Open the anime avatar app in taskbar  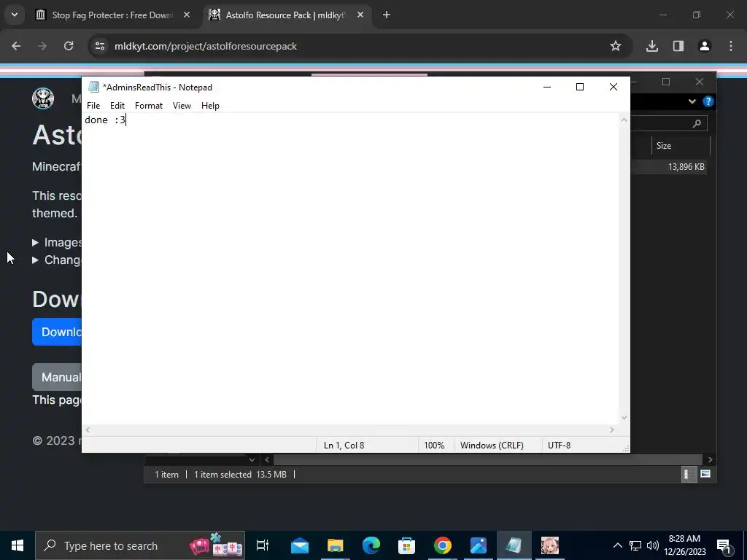coord(550,545)
